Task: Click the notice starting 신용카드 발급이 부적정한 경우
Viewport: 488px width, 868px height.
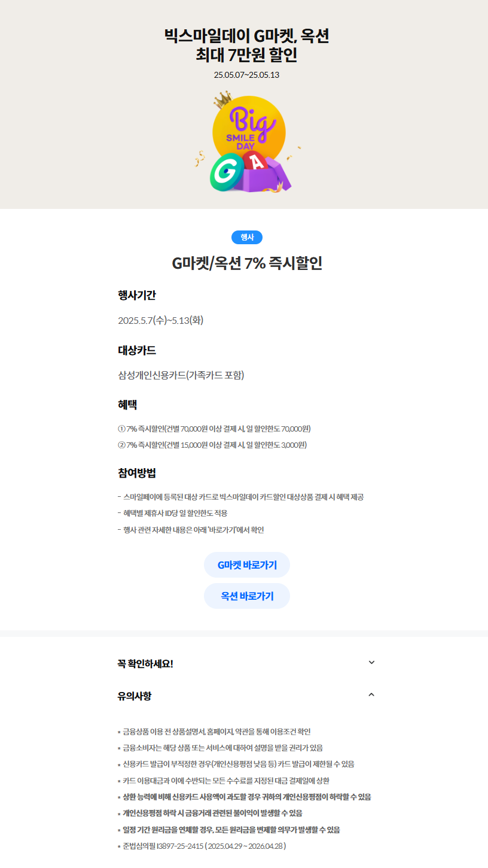Action: click(236, 764)
